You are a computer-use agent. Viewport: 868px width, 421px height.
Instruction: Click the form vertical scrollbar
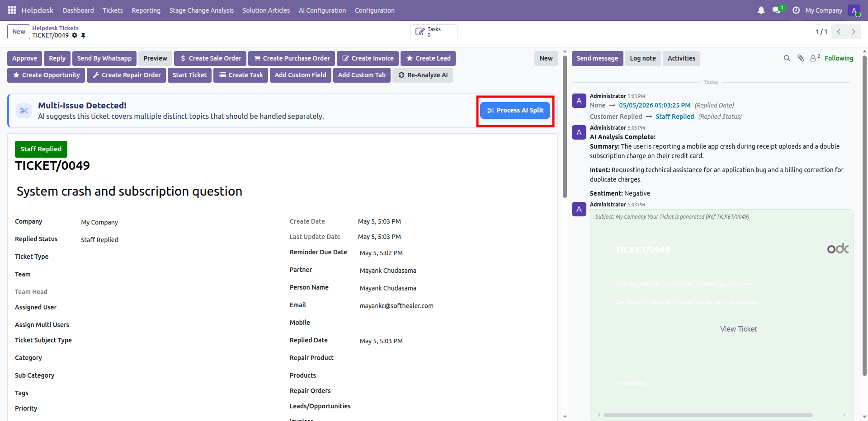pyautogui.click(x=565, y=126)
